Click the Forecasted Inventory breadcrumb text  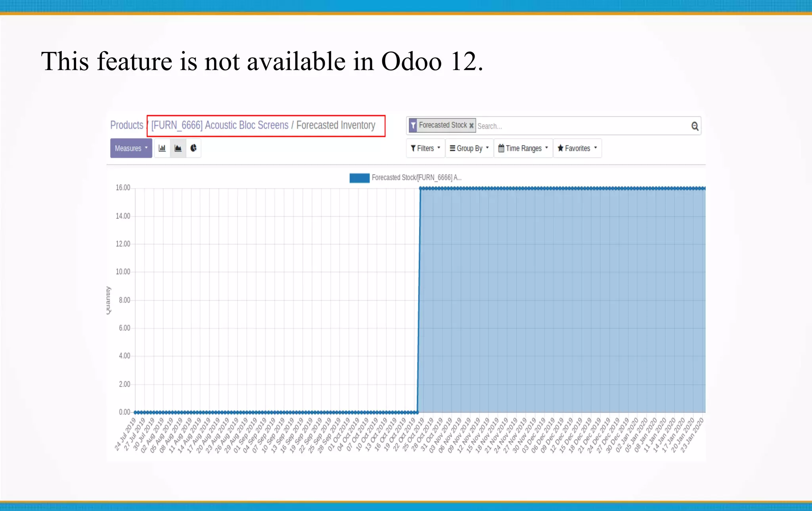(x=335, y=125)
